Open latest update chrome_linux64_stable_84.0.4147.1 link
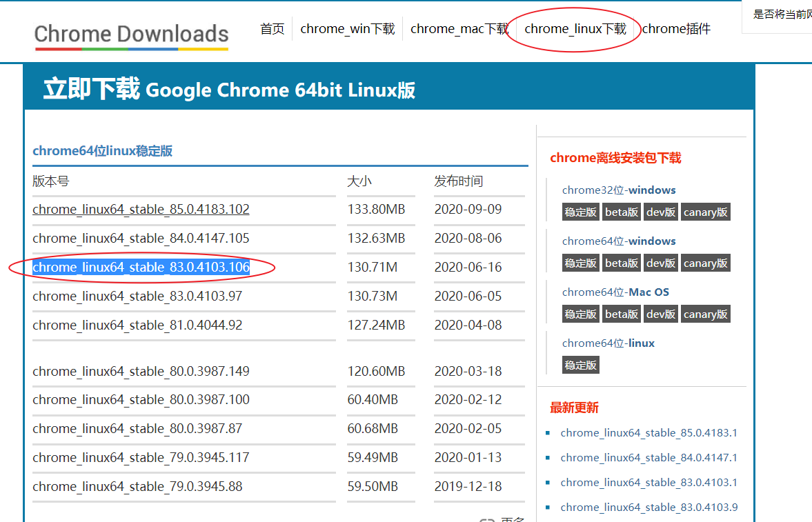 click(x=649, y=458)
